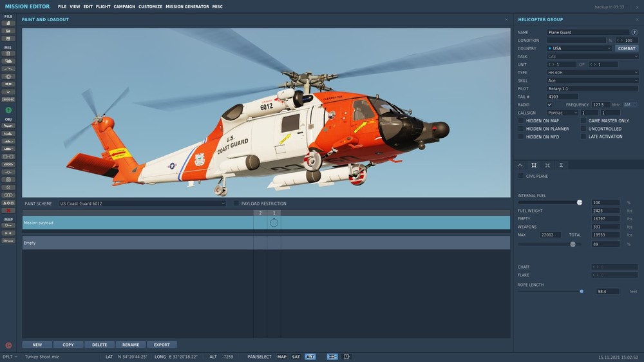Open the DFLT dropdown in status bar
The image size is (644, 362).
[10, 357]
